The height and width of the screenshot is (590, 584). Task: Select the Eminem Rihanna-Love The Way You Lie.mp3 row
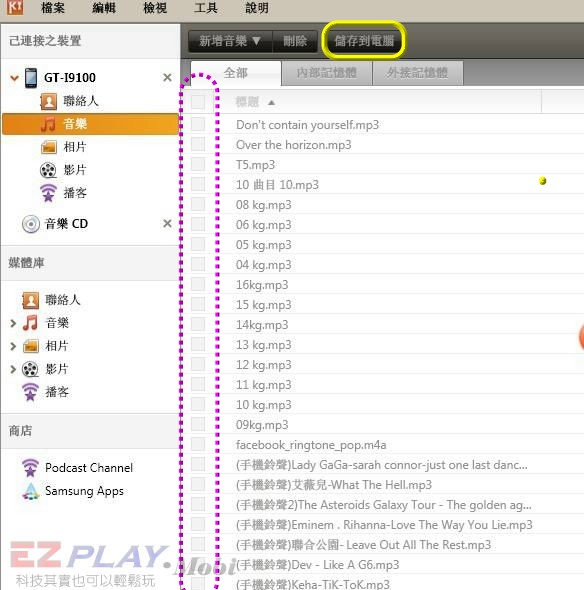(x=383, y=525)
